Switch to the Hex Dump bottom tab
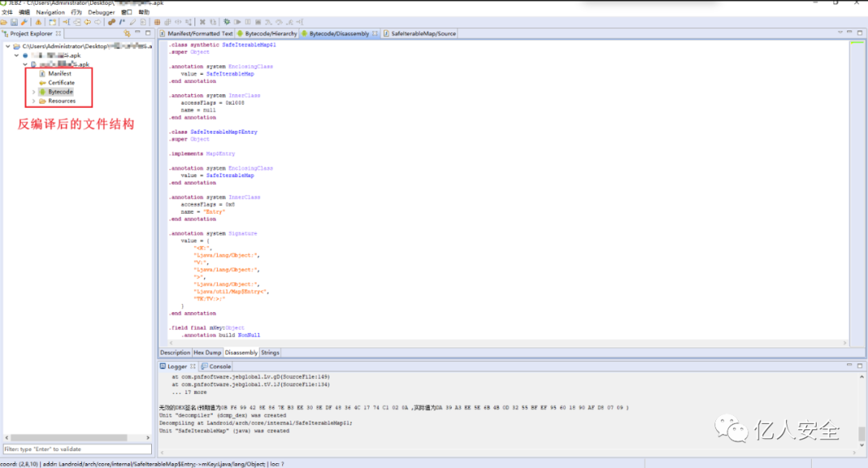 [207, 353]
